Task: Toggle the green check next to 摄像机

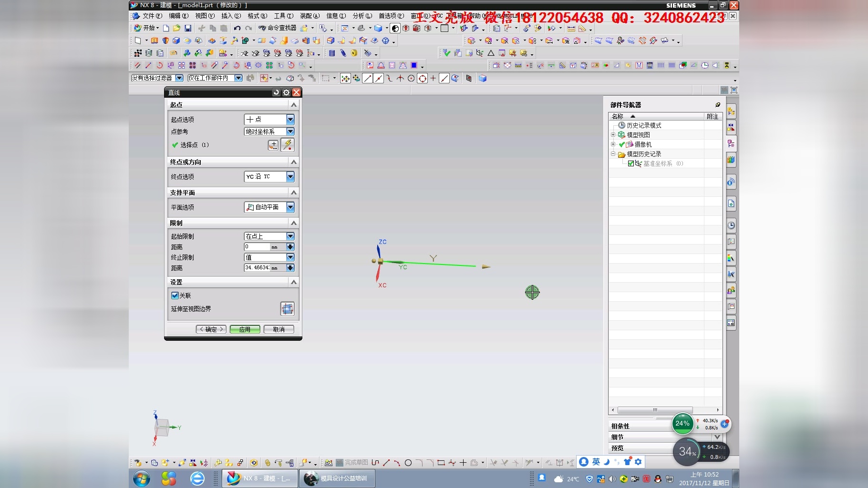Action: pos(622,144)
